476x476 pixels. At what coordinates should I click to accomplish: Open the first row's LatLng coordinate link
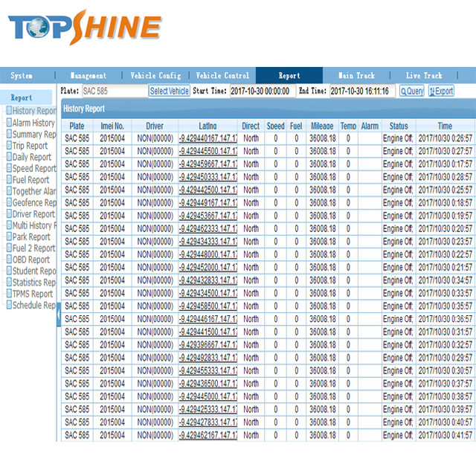[208, 138]
